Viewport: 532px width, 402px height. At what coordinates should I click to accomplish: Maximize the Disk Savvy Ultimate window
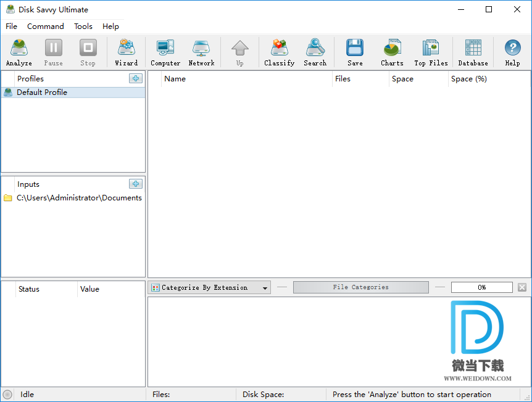(489, 9)
